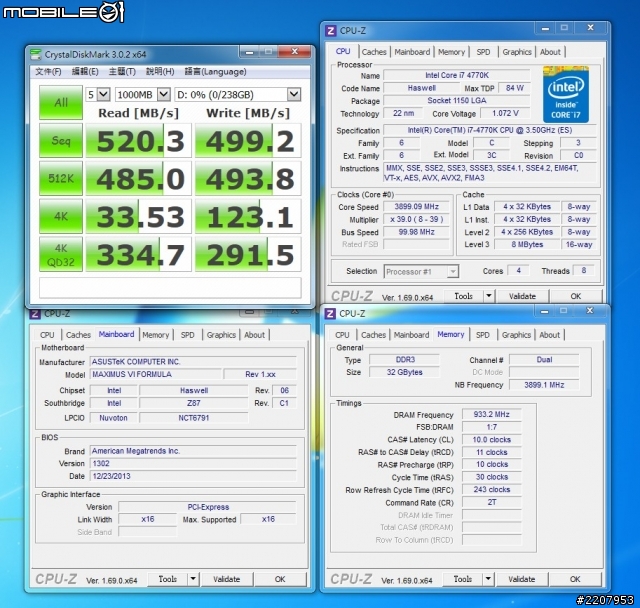Click the Seq read result 520.3

(138, 141)
